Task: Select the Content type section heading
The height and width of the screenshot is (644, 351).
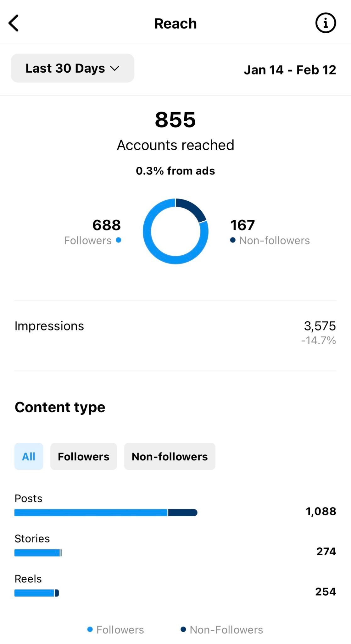Action: 60,407
